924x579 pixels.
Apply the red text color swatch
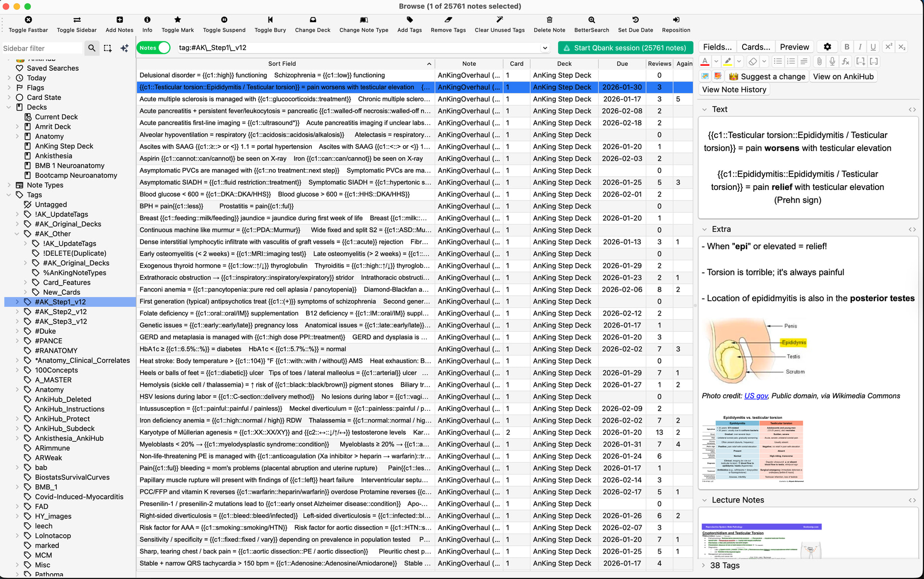point(705,62)
